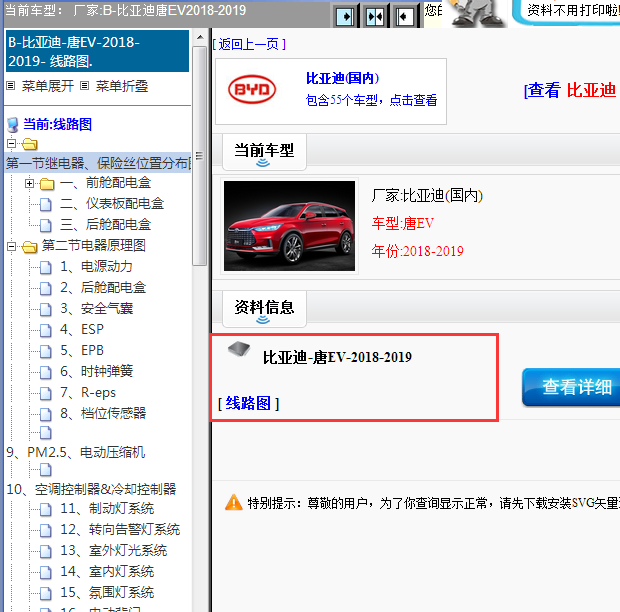Open 10、空调控制器&冷却控制器 tree item
The height and width of the screenshot is (612, 620).
click(91, 489)
